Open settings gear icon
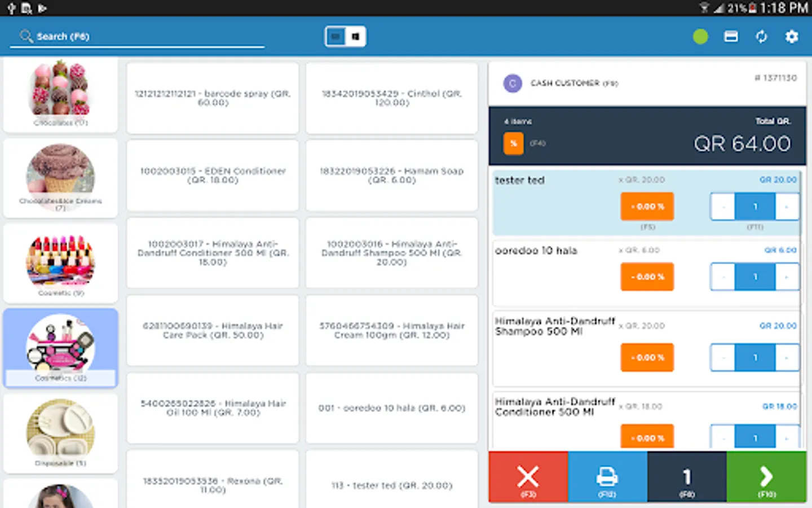 pos(792,37)
